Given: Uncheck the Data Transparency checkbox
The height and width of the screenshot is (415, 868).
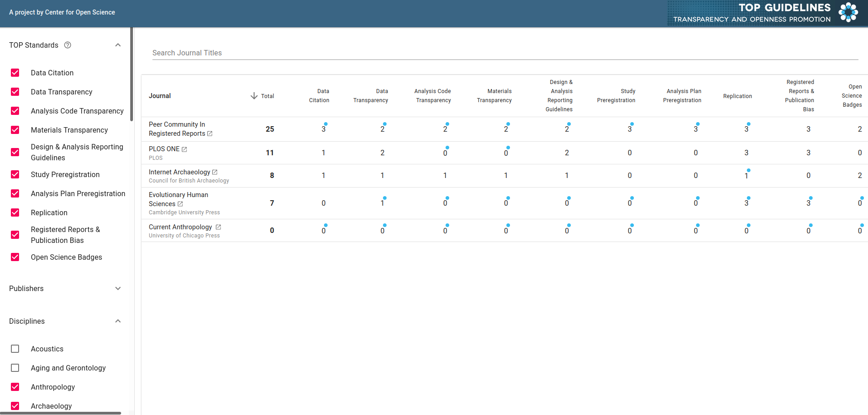Looking at the screenshot, I should coord(15,92).
